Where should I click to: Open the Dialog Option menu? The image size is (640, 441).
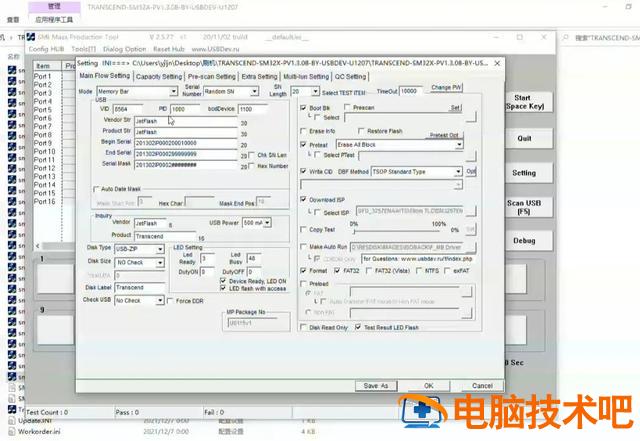coord(123,48)
